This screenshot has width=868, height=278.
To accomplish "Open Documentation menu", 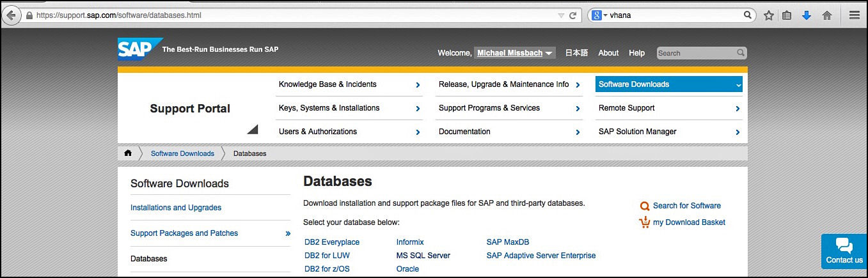I will pos(509,132).
